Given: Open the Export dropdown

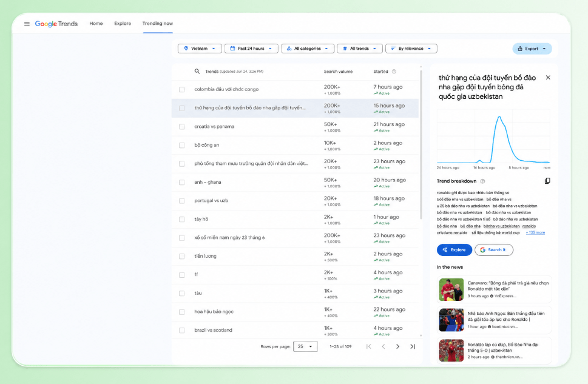Looking at the screenshot, I should pos(532,49).
